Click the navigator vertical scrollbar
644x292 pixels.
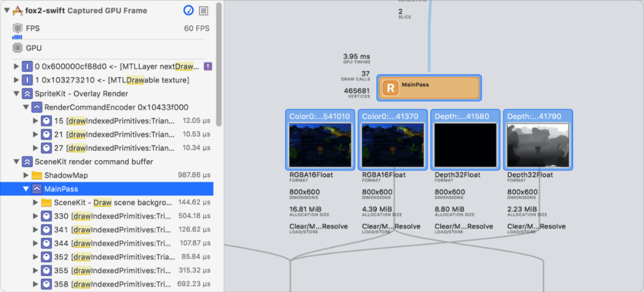pos(219,64)
